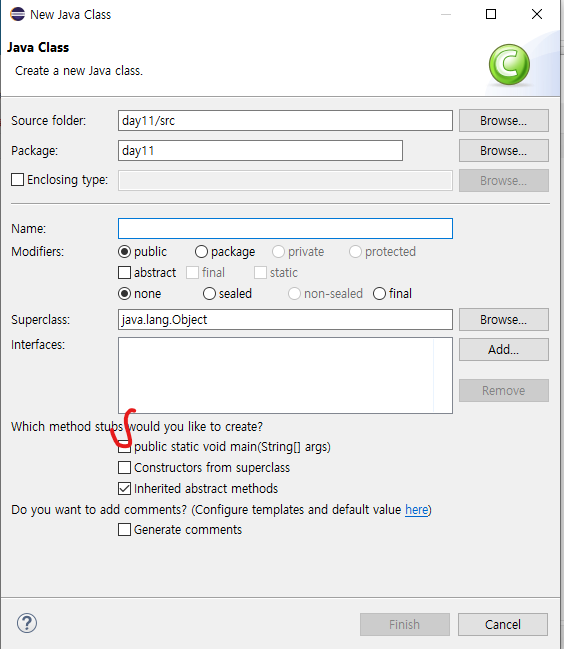Enable the Enclosing type checkbox
Viewport: 564px width, 649px height.
tap(17, 180)
